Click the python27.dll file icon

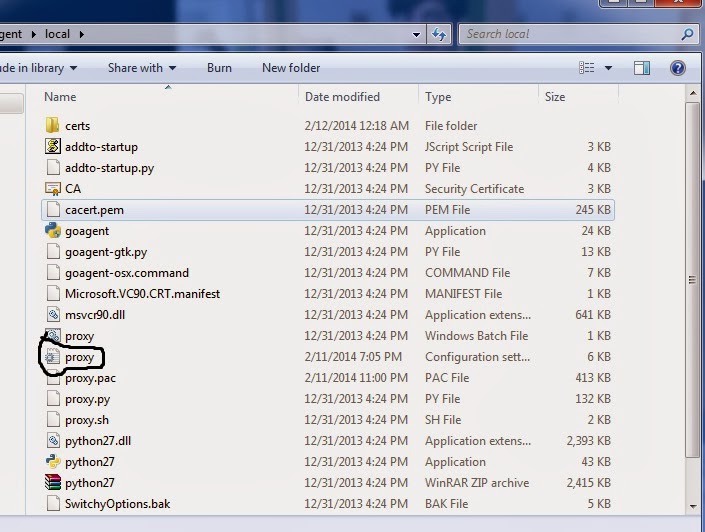[x=53, y=441]
